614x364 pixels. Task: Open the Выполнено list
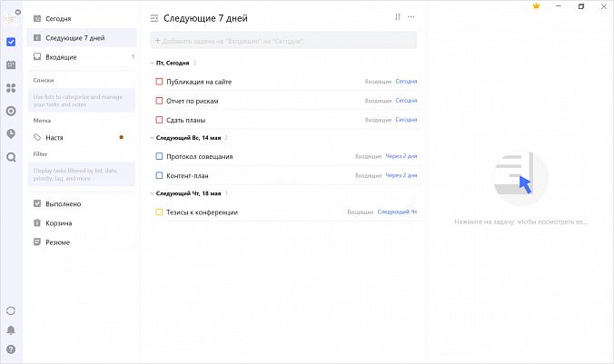tap(82, 204)
